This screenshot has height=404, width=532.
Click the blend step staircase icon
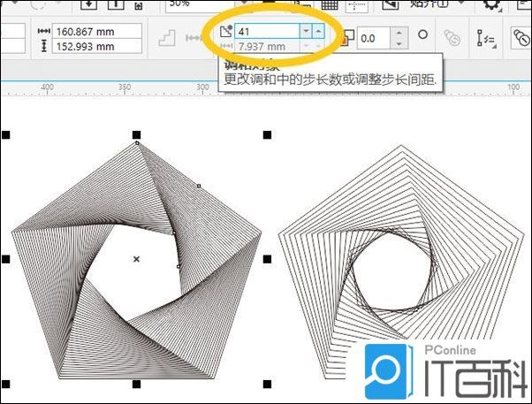(x=167, y=38)
